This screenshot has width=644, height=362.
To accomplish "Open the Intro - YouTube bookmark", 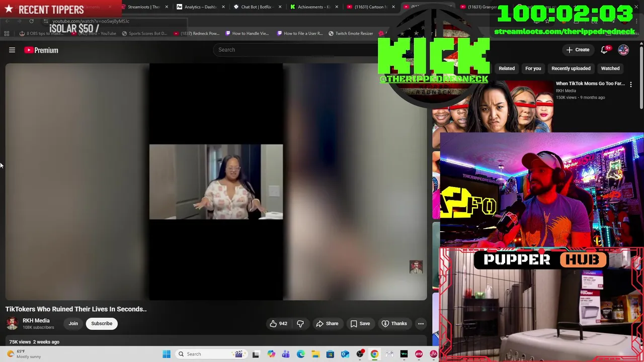I will pos(94,34).
